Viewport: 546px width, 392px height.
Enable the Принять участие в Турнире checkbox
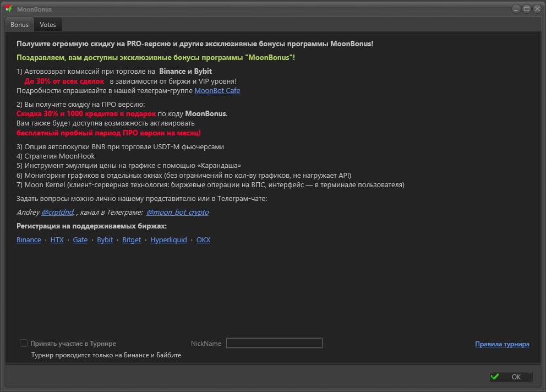coord(24,343)
